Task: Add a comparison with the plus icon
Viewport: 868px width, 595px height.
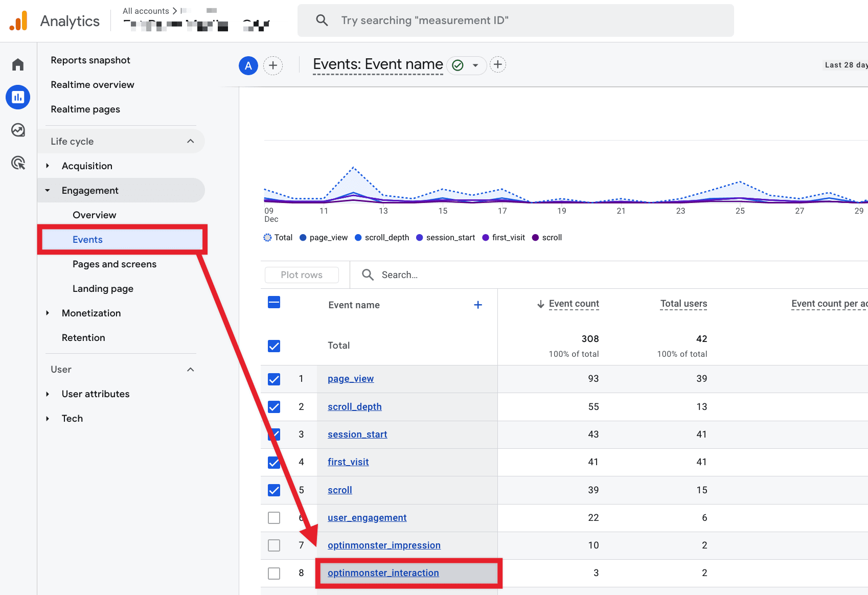Action: [273, 65]
